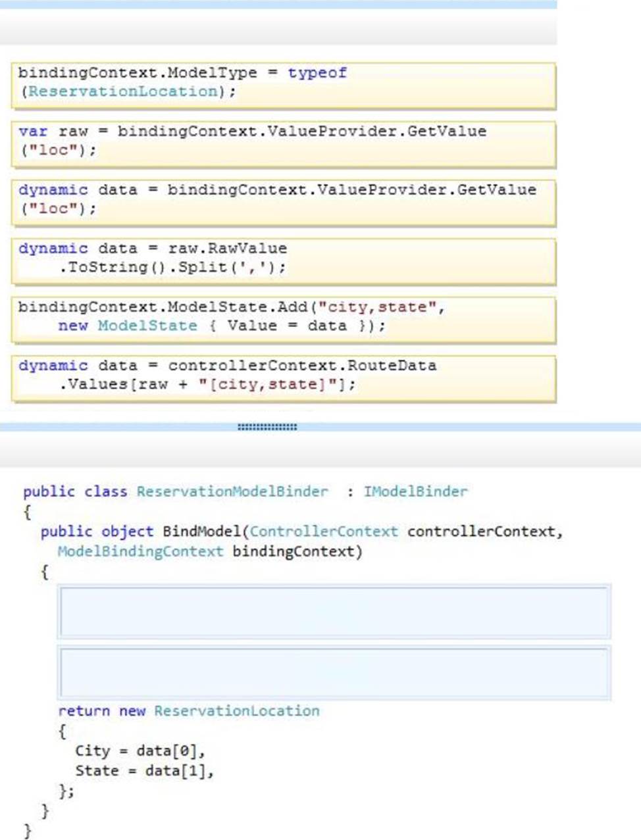The height and width of the screenshot is (840, 641).
Task: Pick the raw.RawValue ToString Split snippet
Action: click(283, 259)
